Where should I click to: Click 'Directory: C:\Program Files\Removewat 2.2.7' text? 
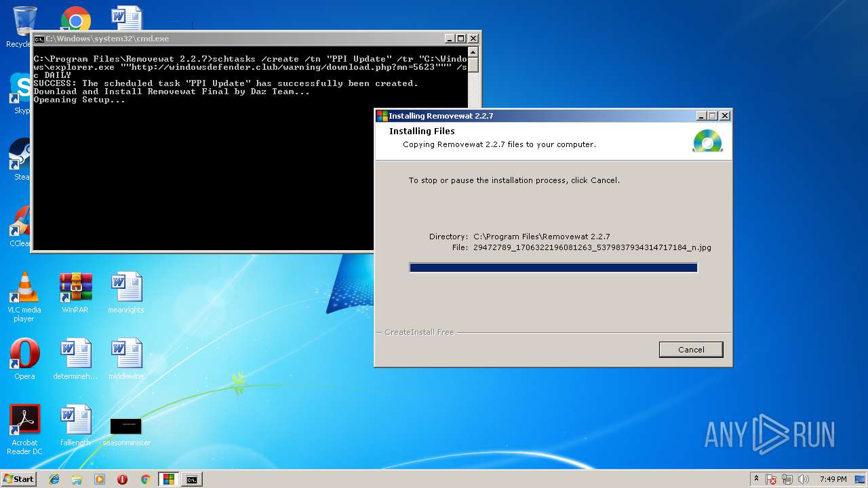[519, 237]
